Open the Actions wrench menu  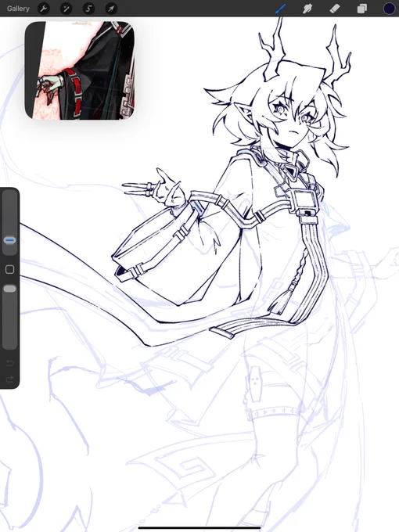click(x=44, y=9)
